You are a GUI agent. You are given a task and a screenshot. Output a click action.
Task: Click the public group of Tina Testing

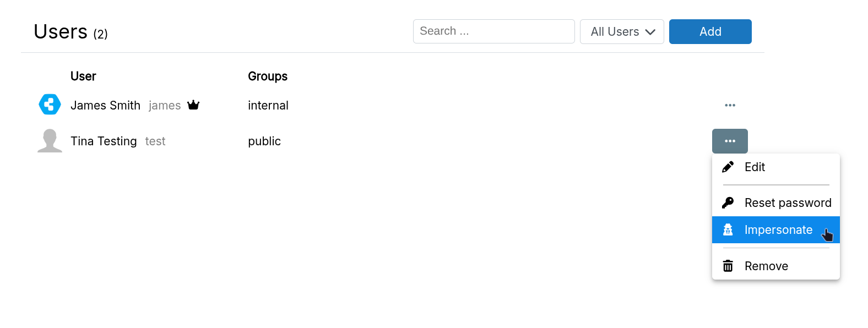coord(264,141)
